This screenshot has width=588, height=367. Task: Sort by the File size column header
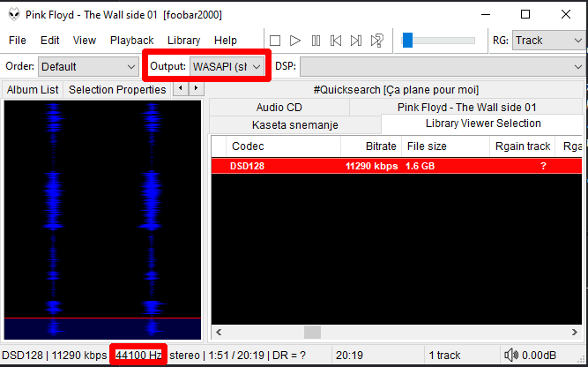pos(445,146)
